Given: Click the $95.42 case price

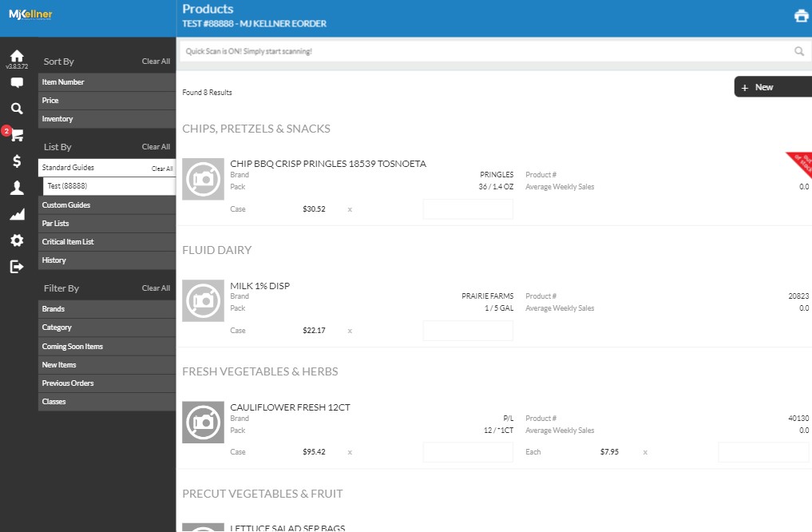Looking at the screenshot, I should pos(314,451).
